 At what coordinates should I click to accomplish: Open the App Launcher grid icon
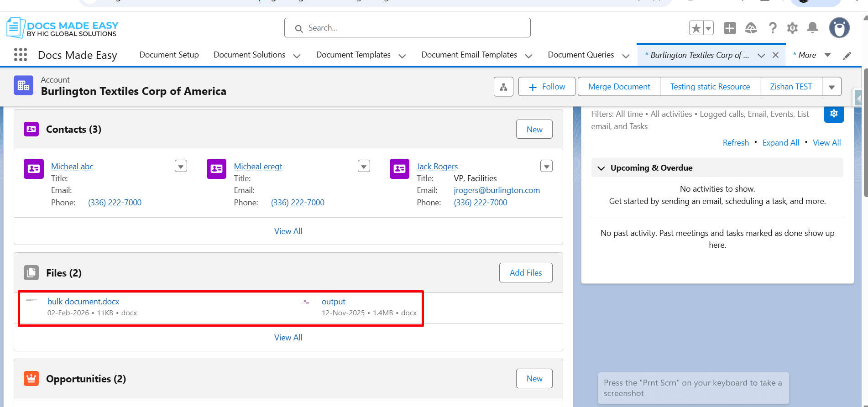pyautogui.click(x=21, y=55)
